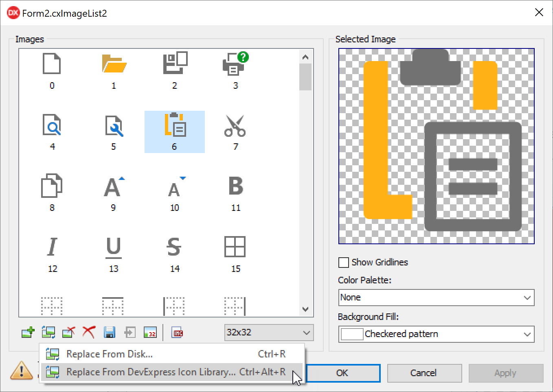Viewport: 553px width, 392px height.
Task: Click the Replace image toolbar icon
Action: tap(48, 333)
